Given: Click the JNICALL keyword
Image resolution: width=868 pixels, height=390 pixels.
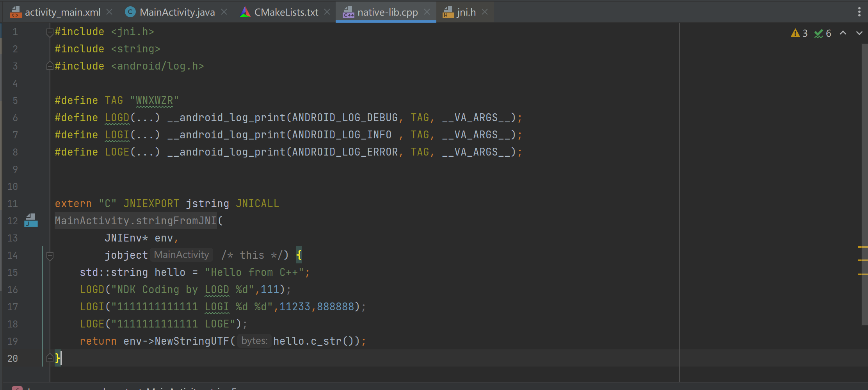Looking at the screenshot, I should coord(258,204).
